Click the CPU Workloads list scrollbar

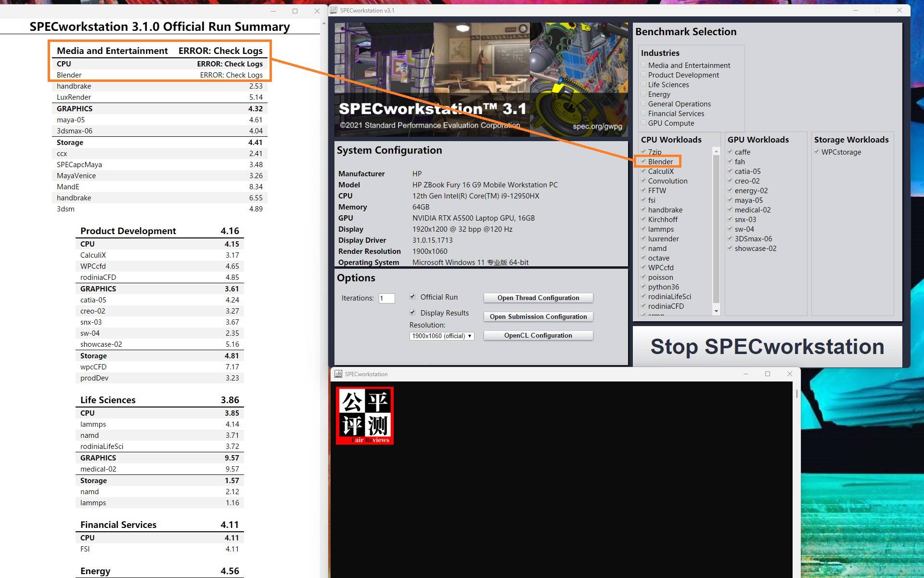tap(716, 229)
